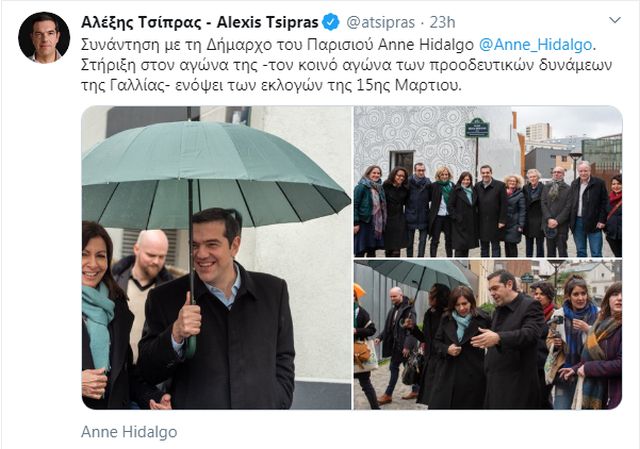Open the Alexis Tsipras profile avatar
The image size is (640, 449).
click(x=44, y=38)
